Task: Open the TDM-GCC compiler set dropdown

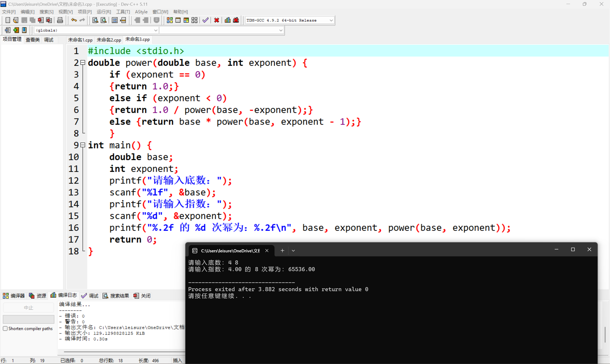Action: (332, 20)
